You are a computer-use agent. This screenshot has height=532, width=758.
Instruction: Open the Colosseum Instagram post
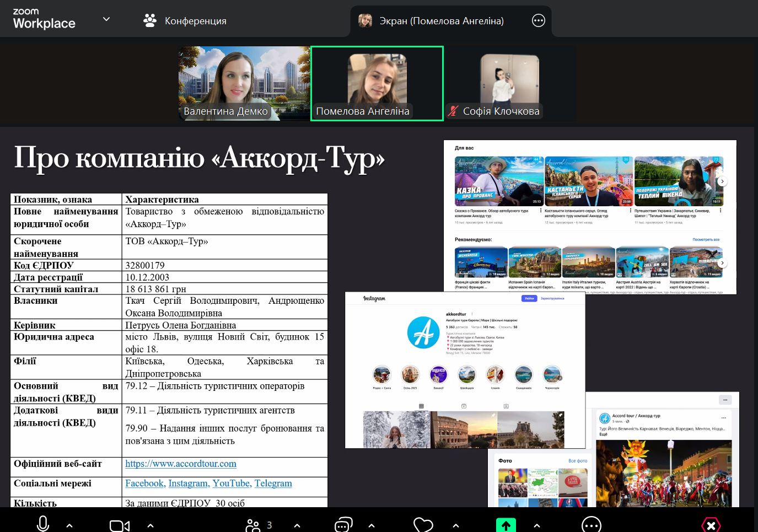click(464, 429)
